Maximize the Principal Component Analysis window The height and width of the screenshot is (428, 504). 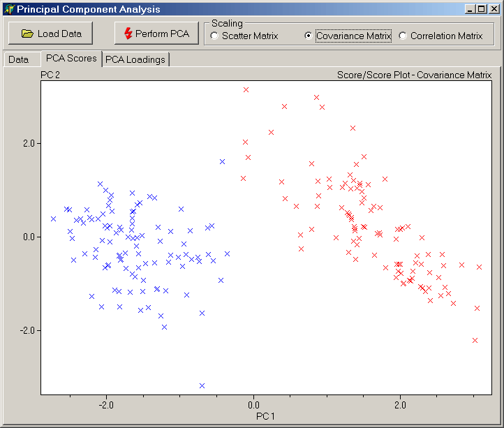480,9
